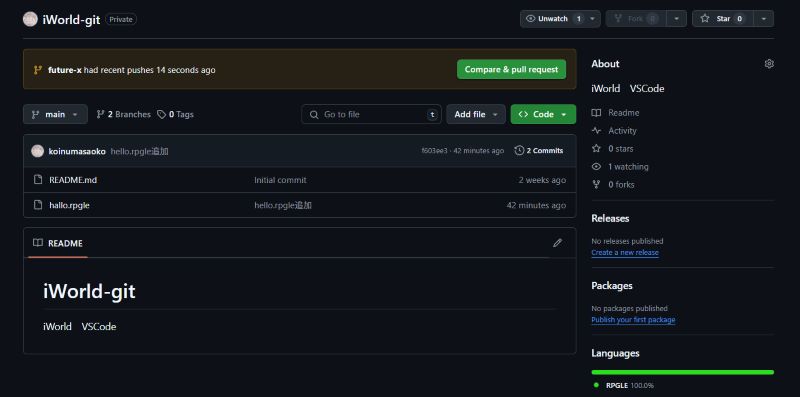This screenshot has height=397, width=800.
Task: Open the Readme link in About
Action: click(x=623, y=113)
